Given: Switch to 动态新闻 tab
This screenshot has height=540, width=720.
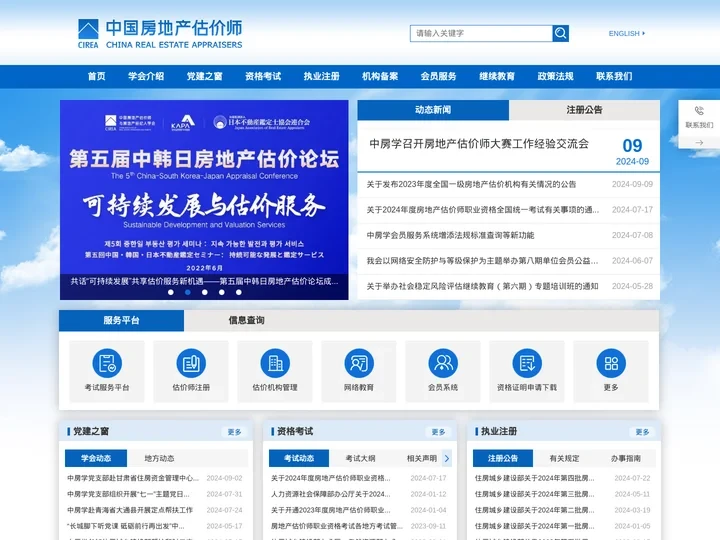Looking at the screenshot, I should 433,110.
